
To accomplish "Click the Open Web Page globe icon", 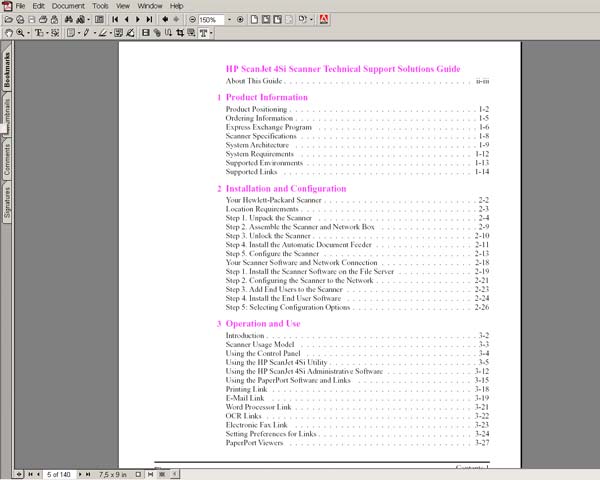I will click(x=20, y=20).
